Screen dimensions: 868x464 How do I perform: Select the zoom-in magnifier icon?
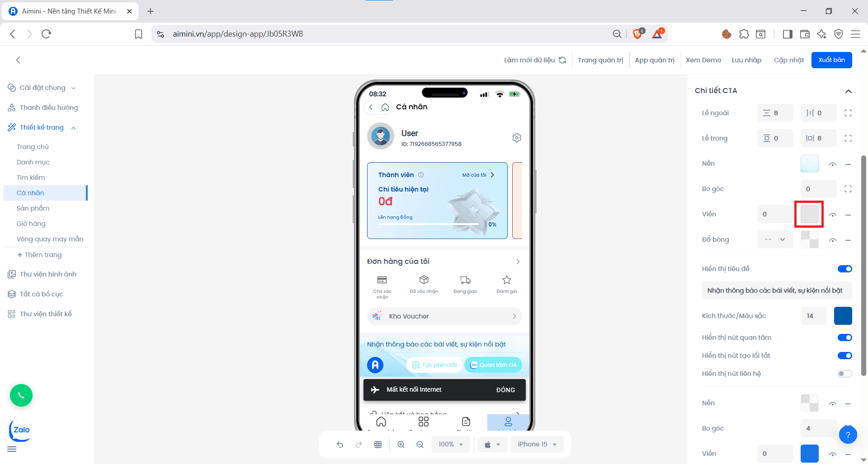[x=401, y=444]
